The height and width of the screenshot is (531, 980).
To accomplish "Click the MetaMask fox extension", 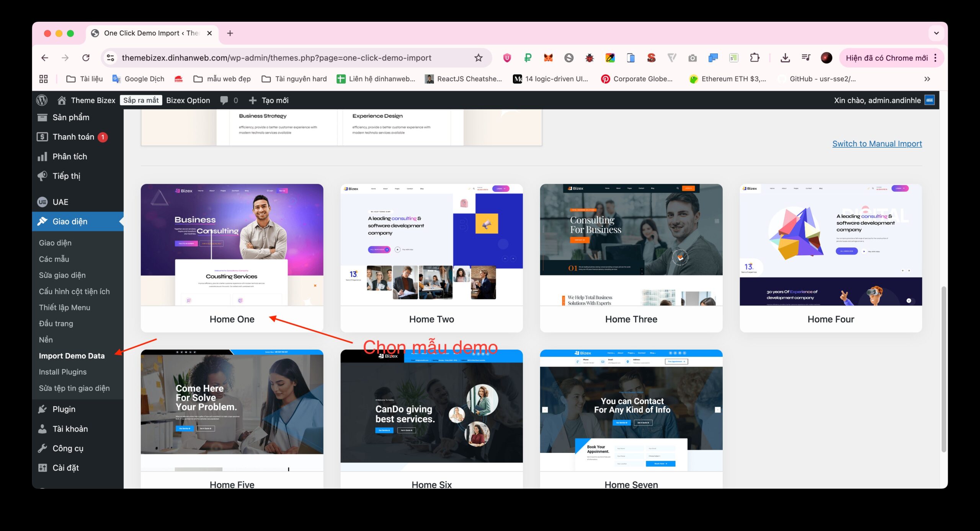I will pos(548,58).
